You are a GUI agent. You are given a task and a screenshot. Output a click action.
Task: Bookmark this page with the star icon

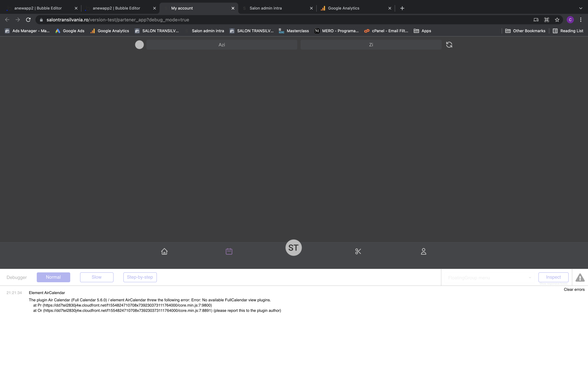(557, 20)
